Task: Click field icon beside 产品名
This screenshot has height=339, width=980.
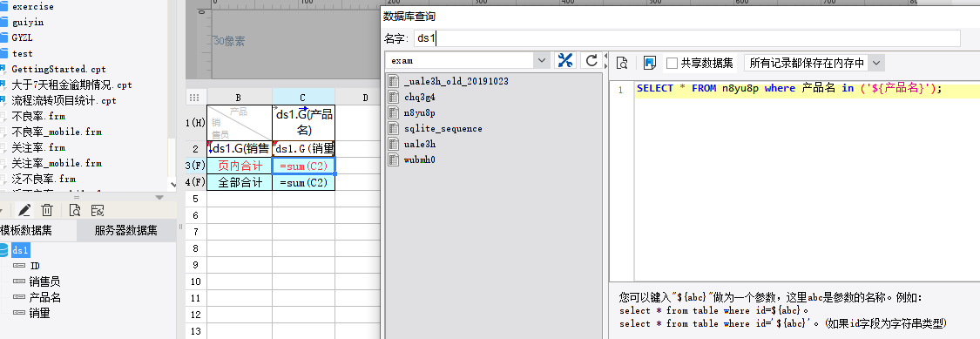Action: (x=19, y=298)
